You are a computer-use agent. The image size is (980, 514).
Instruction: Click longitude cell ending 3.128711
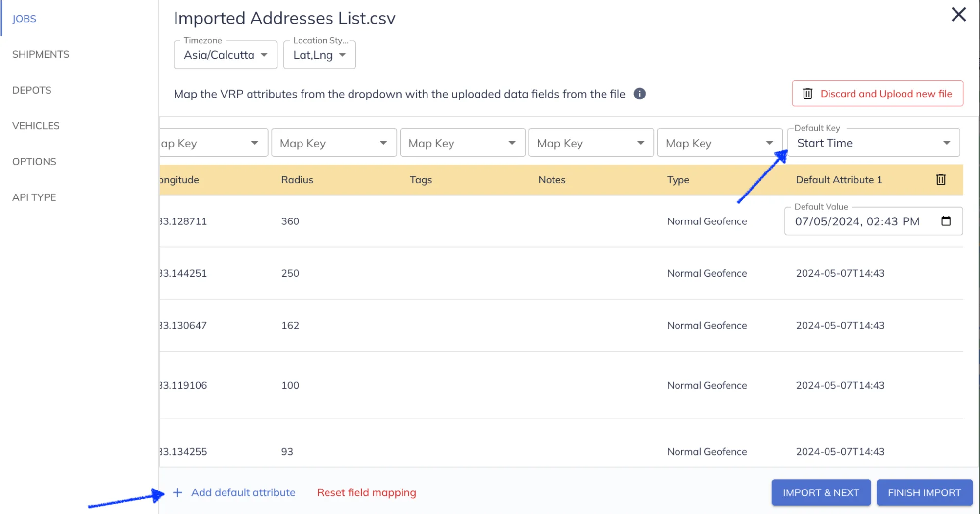click(x=183, y=221)
